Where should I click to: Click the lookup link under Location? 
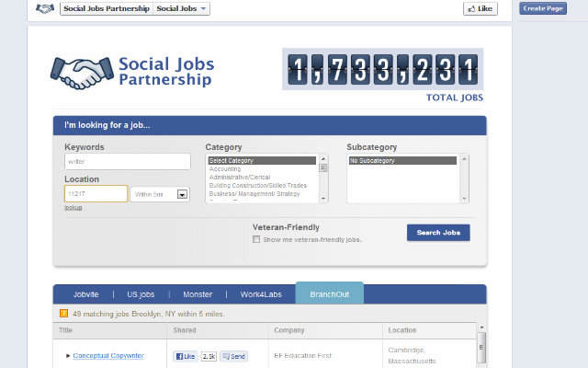pos(73,208)
